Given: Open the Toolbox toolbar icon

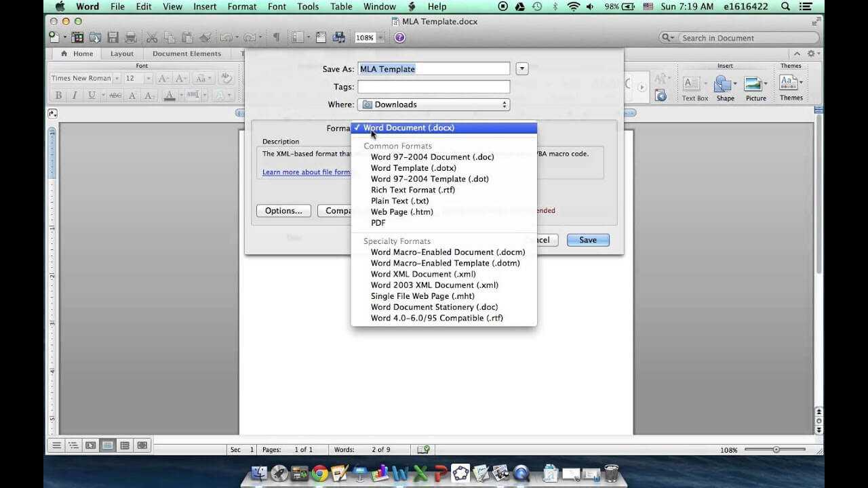Looking at the screenshot, I should [321, 37].
